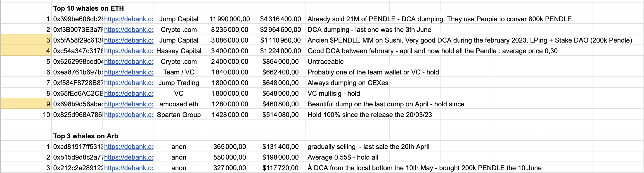Select the 'Top 3 whales on Arb' header cell
Image resolution: width=644 pixels, height=173 pixels.
click(x=86, y=136)
